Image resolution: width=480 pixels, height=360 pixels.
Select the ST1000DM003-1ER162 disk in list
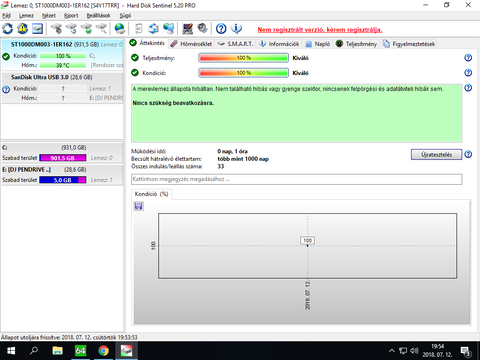point(62,54)
